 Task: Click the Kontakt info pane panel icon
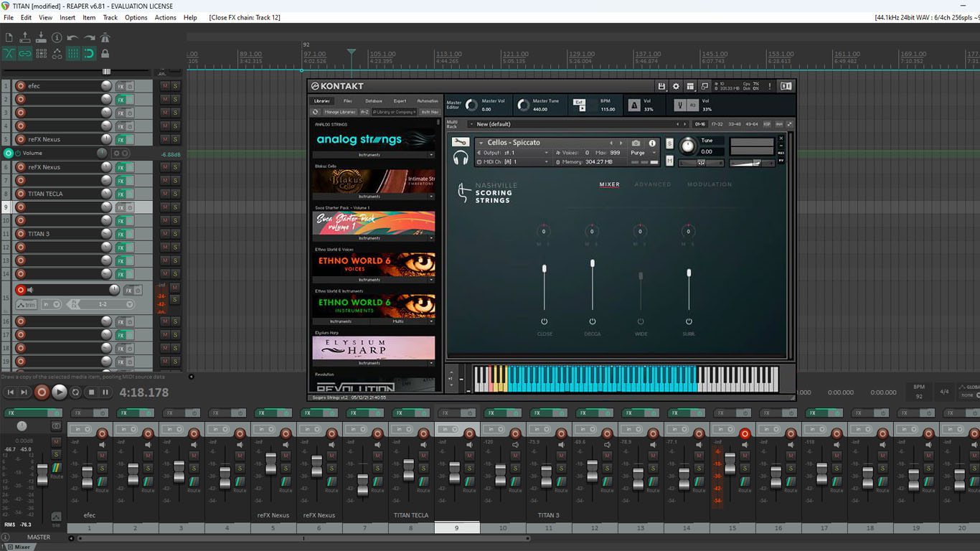tap(786, 86)
